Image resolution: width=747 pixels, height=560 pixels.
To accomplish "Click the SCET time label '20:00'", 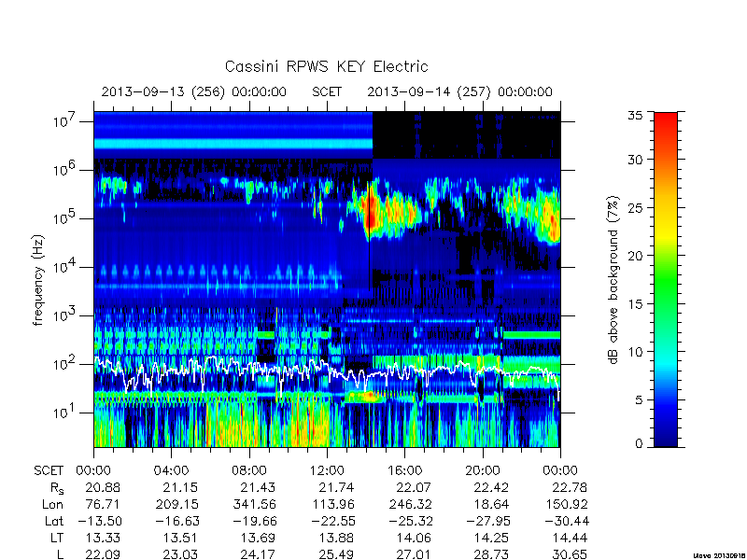I will (483, 470).
